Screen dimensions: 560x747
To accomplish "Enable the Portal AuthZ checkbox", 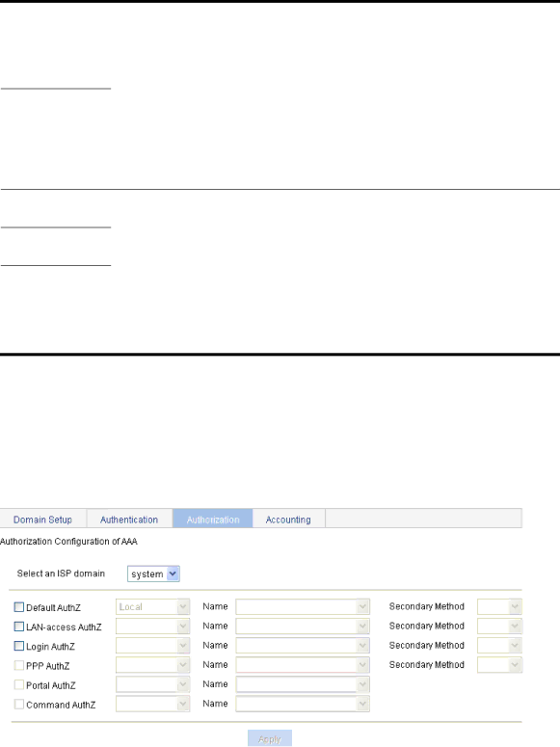I will tap(19, 685).
